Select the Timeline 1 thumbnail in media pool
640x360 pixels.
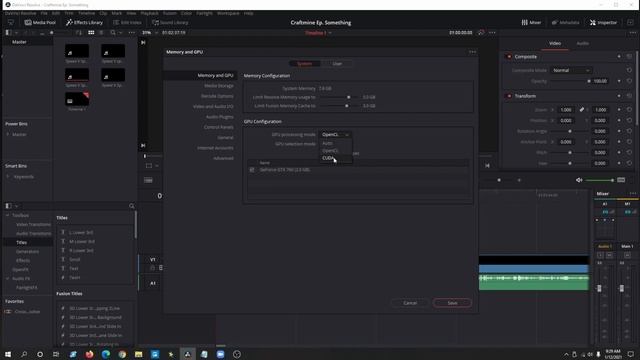click(77, 99)
